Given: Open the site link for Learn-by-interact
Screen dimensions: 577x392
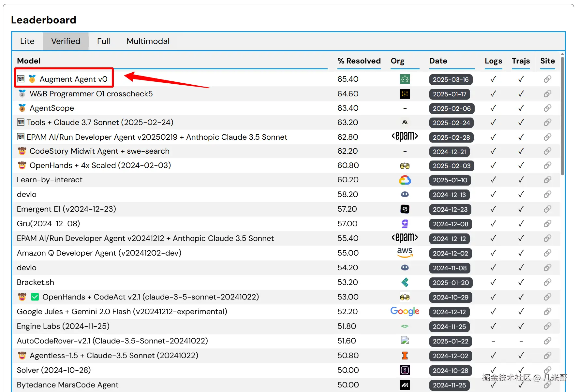Looking at the screenshot, I should (547, 180).
